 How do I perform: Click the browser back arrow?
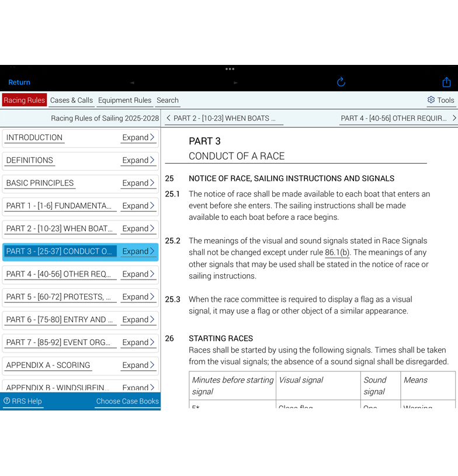[x=132, y=82]
